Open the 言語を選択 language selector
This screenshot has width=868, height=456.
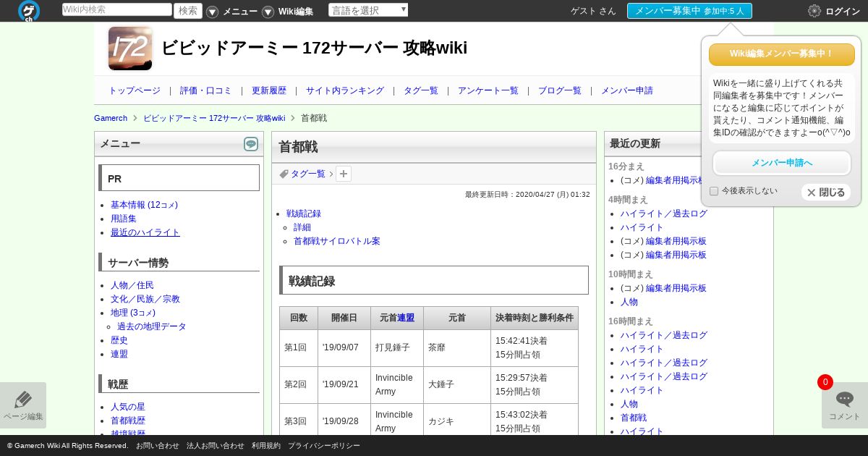[x=368, y=10]
